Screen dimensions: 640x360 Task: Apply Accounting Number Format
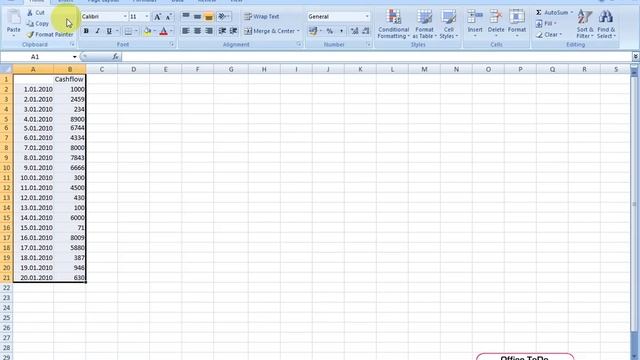tap(313, 31)
